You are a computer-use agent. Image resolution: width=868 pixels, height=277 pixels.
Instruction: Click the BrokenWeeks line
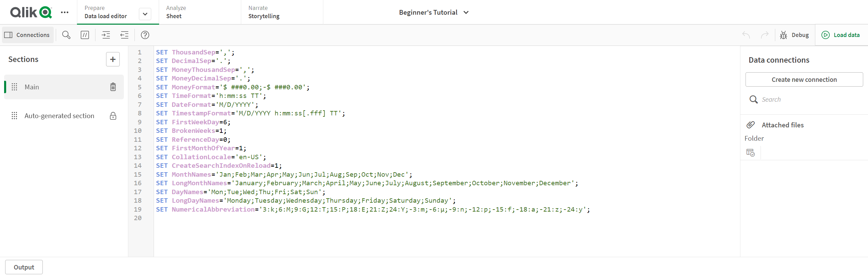[191, 131]
